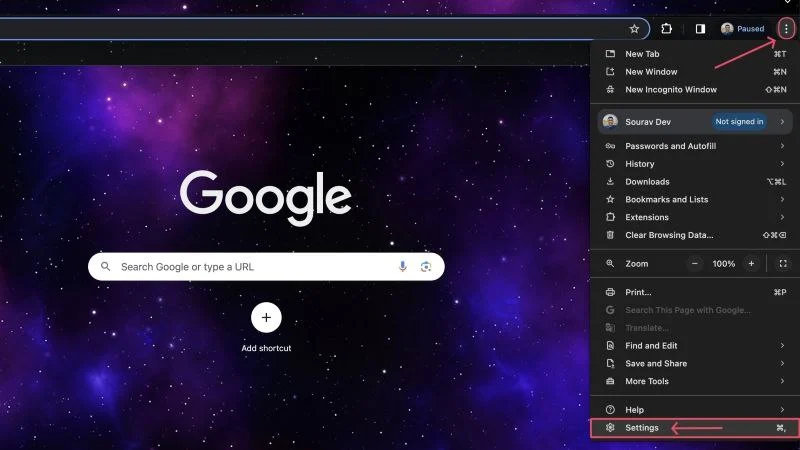Image resolution: width=800 pixels, height=450 pixels.
Task: Expand the Sourav Dev profile submenu arrow
Action: click(782, 121)
